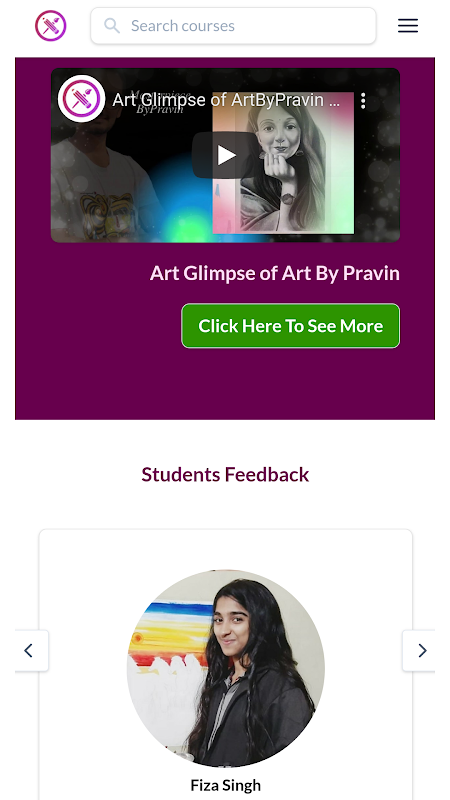Click the magnifier icon in search bar
Image resolution: width=450 pixels, height=800 pixels.
(112, 26)
